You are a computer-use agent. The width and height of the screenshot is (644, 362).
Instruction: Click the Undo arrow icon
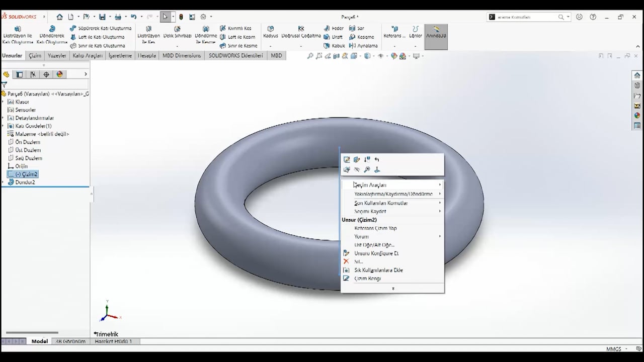tap(133, 17)
